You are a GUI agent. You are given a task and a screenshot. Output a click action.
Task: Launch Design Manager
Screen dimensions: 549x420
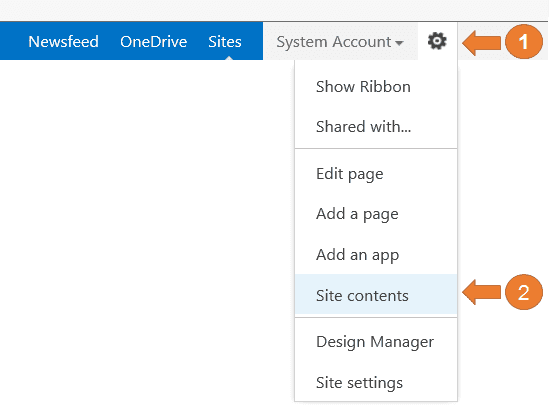[x=376, y=342]
